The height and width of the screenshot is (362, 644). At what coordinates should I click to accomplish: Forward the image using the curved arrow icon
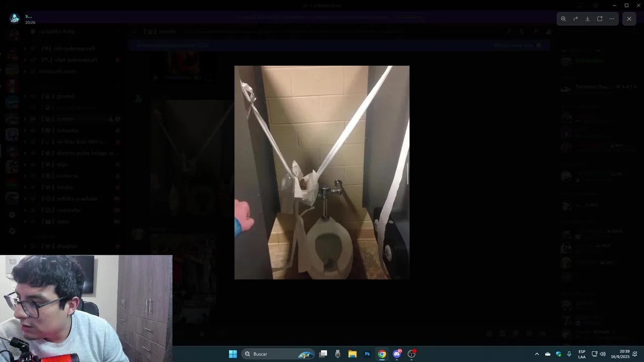[576, 19]
